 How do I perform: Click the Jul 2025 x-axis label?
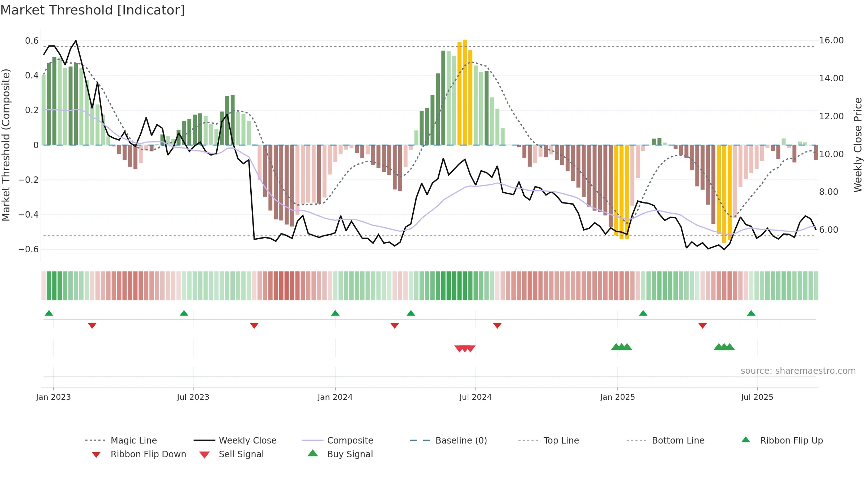coord(757,397)
